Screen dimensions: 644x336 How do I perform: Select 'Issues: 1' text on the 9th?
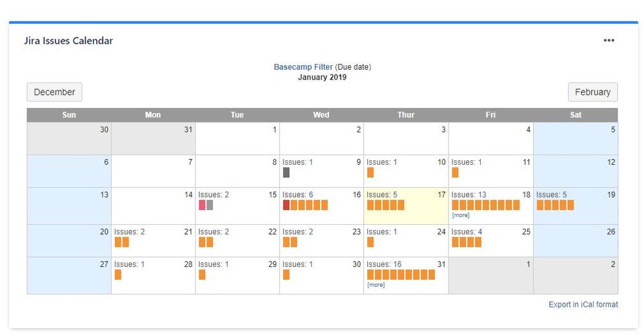click(297, 162)
